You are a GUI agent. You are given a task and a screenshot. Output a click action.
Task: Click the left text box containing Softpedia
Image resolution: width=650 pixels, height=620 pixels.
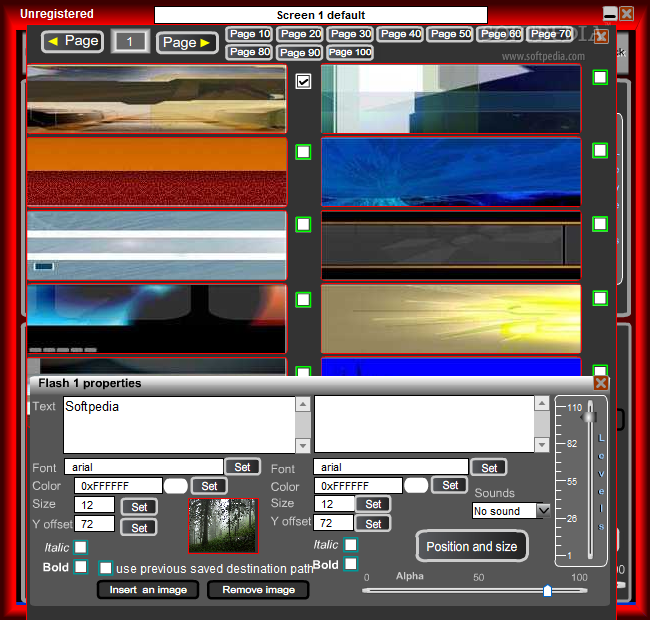tap(179, 424)
